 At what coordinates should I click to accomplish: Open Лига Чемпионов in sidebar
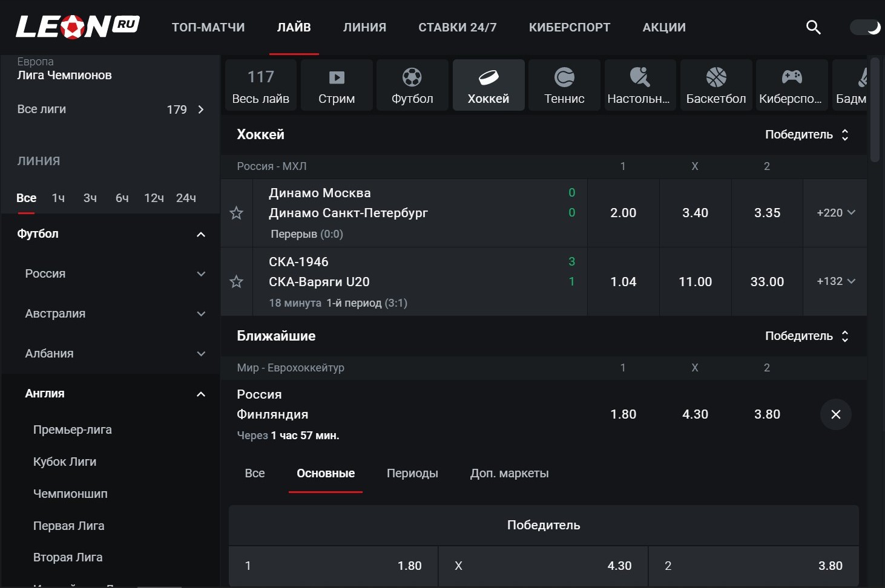(x=64, y=75)
